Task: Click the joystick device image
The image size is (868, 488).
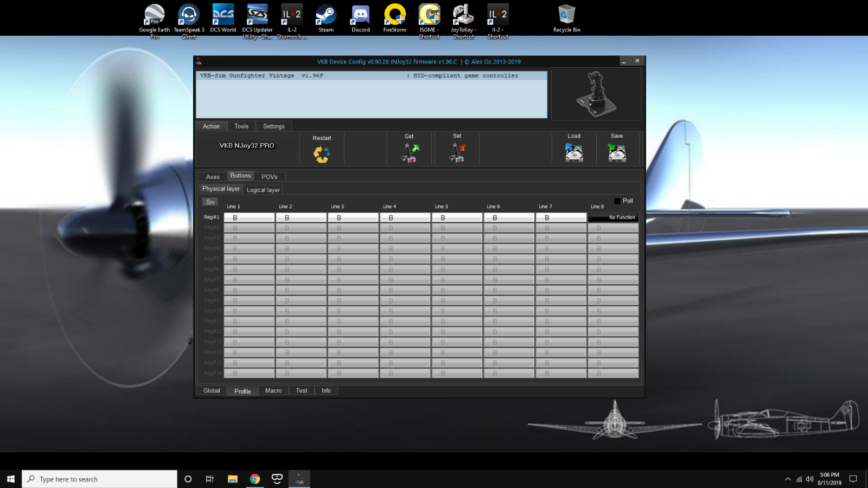Action: pos(596,94)
